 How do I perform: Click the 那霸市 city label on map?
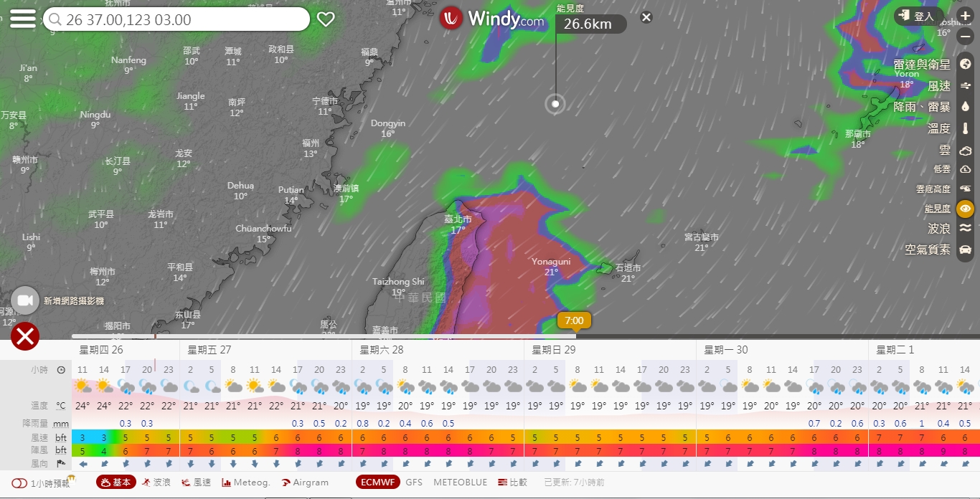click(858, 134)
